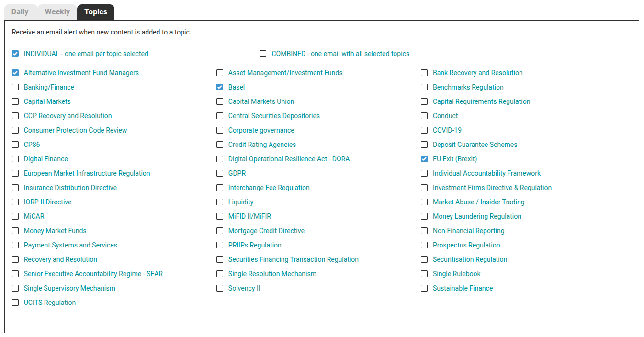Enable the Digital Finance checkbox

pos(15,159)
